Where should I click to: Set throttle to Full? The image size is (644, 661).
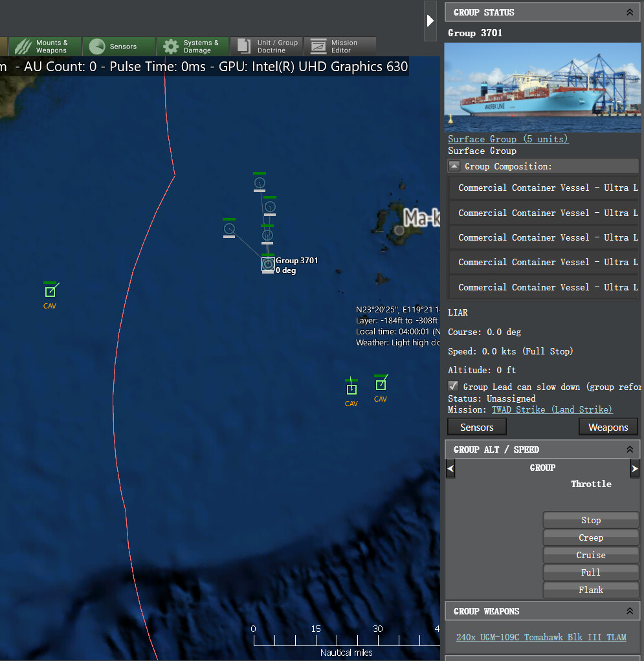click(x=591, y=572)
